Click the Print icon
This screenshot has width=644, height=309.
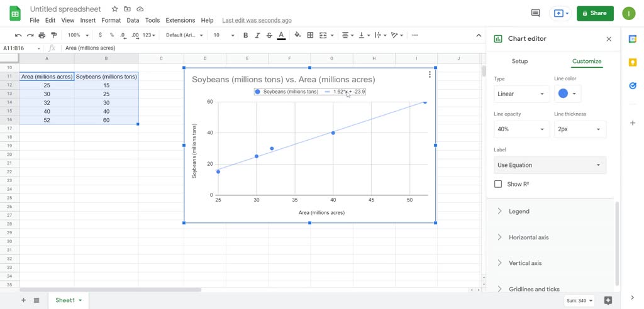tap(42, 35)
